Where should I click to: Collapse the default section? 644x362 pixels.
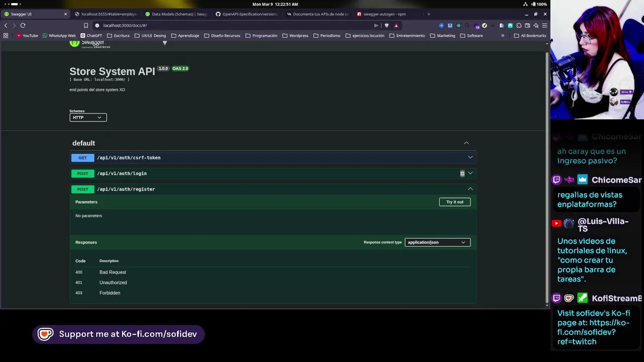(x=466, y=143)
